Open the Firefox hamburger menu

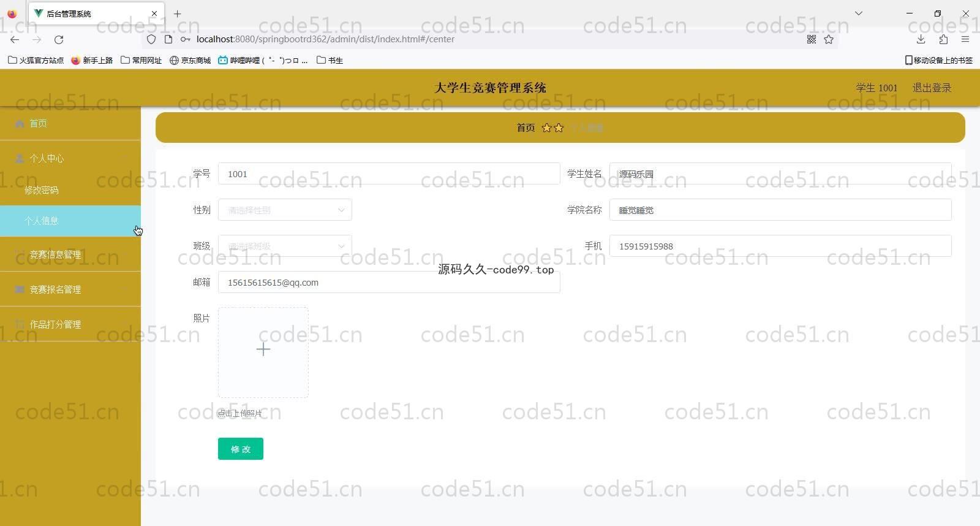click(965, 39)
